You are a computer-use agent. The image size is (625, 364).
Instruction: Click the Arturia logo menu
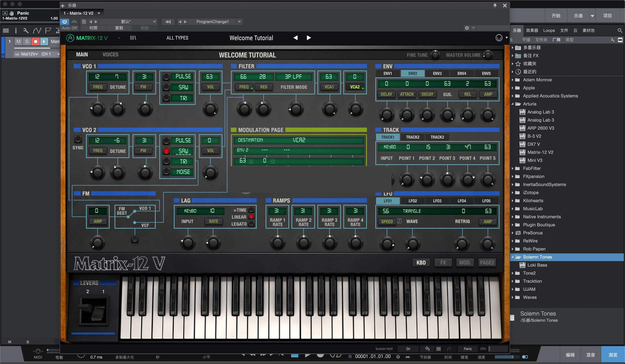(70, 38)
